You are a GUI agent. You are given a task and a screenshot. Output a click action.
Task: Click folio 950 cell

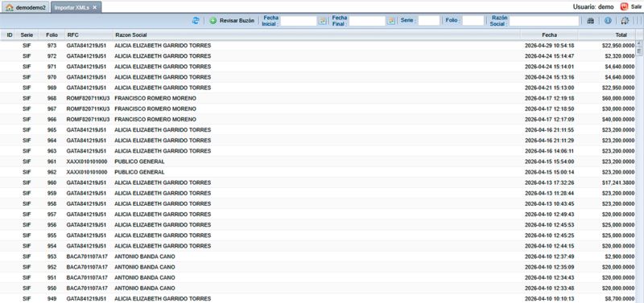pos(52,289)
